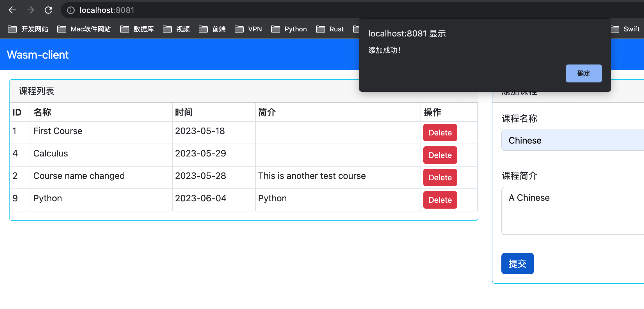The image size is (644, 309).
Task: Open the Swift bookmark folder
Action: [x=626, y=29]
